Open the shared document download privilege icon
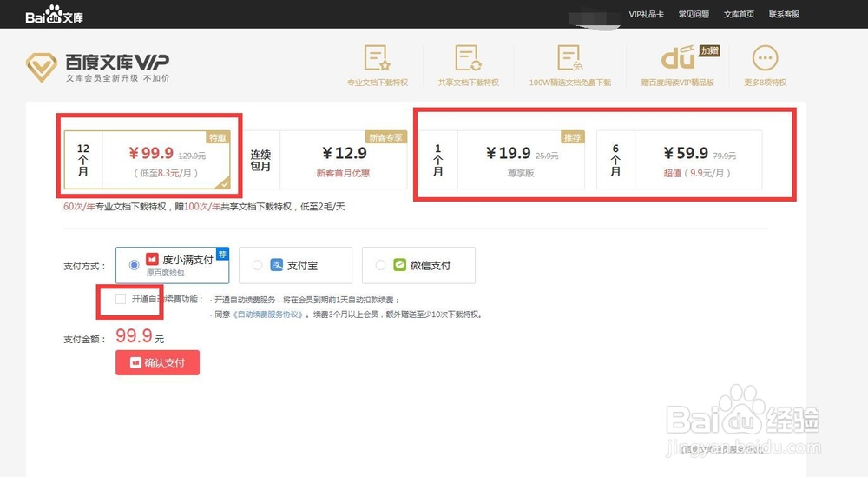Viewport: 868px width, 477px height. [x=468, y=57]
